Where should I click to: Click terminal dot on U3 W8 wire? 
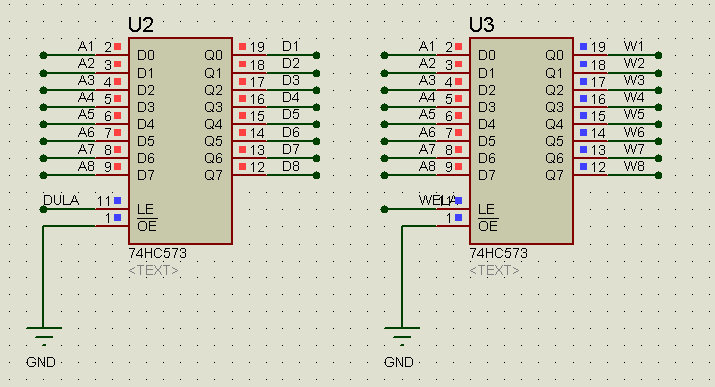tap(658, 175)
